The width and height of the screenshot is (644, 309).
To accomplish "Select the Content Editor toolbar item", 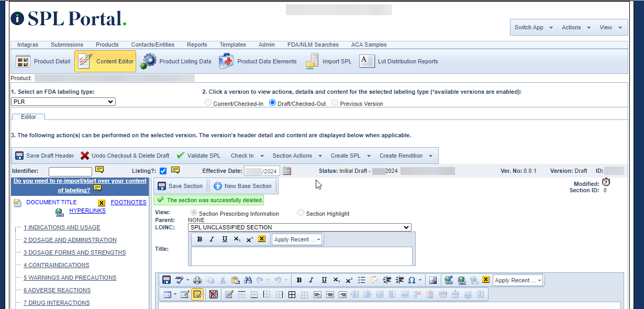I will tap(105, 61).
